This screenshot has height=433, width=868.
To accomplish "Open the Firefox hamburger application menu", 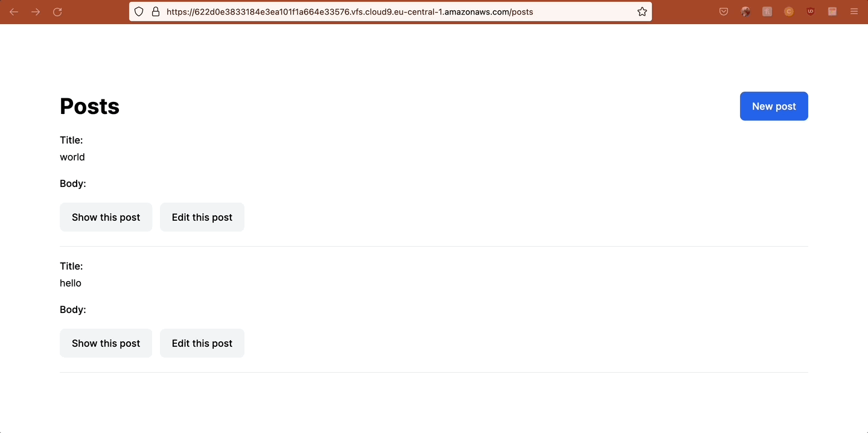I will tap(854, 11).
